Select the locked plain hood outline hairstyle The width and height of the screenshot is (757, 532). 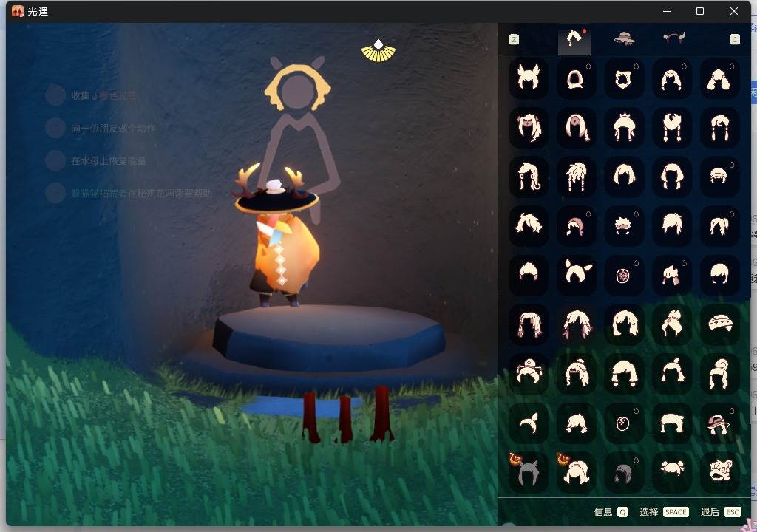576,78
